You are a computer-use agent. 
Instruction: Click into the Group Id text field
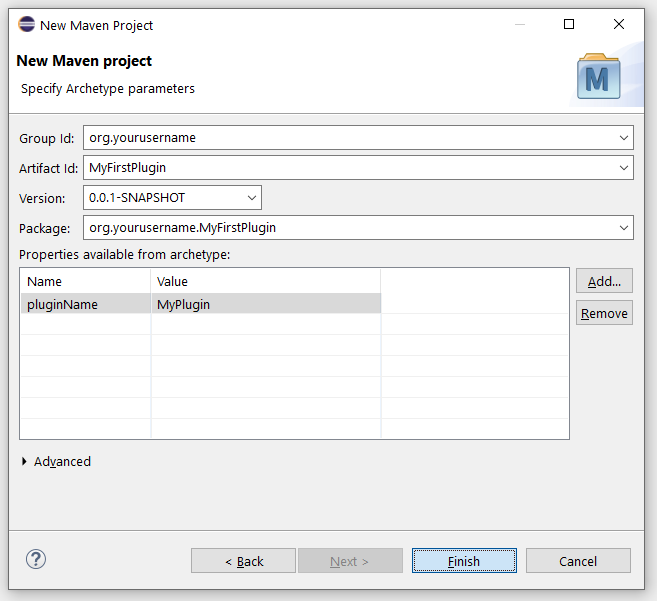(x=350, y=138)
